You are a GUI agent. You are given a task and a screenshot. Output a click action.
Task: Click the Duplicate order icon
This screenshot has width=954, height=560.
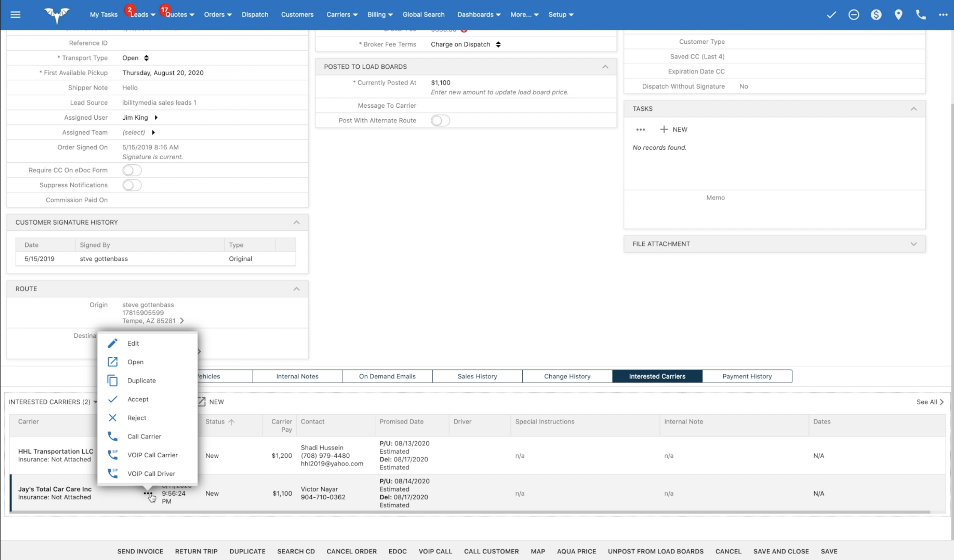tap(113, 379)
